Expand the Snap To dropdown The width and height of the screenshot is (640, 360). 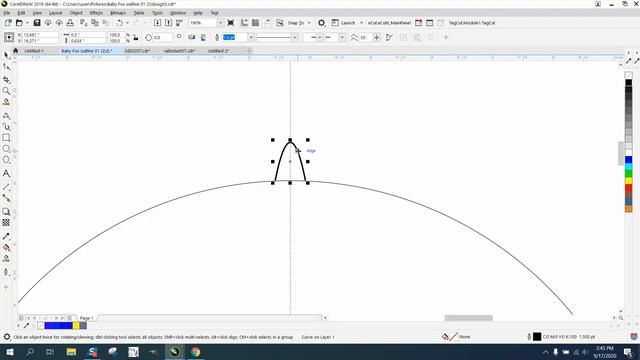coord(309,23)
